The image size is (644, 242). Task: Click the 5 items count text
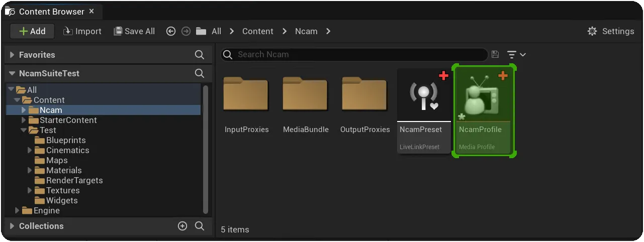tap(235, 229)
